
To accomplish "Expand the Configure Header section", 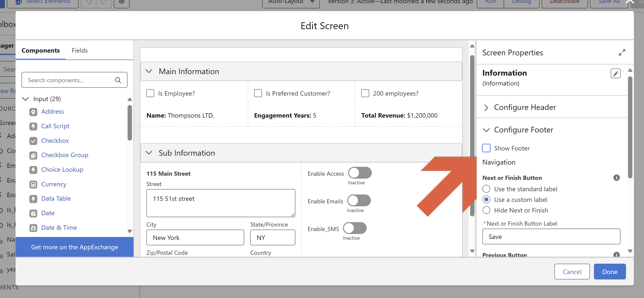I will tap(487, 108).
